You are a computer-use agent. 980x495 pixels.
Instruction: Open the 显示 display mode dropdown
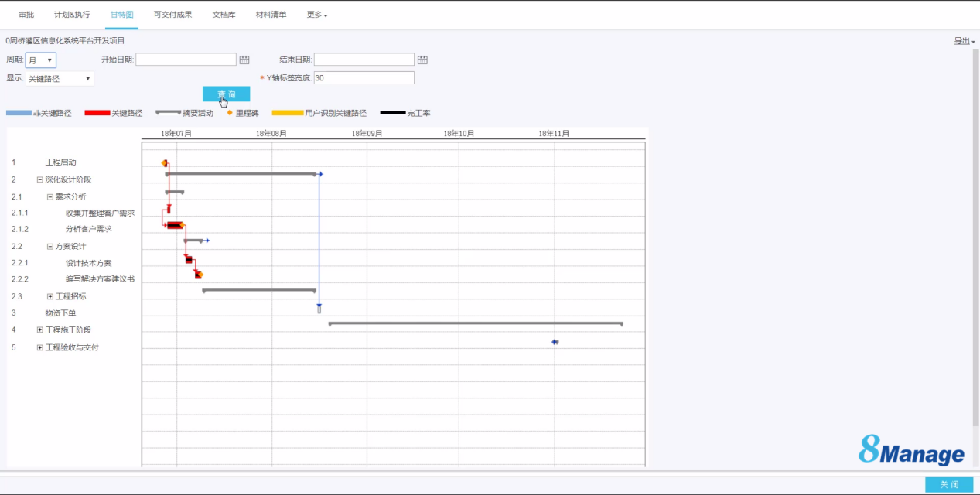pos(60,79)
